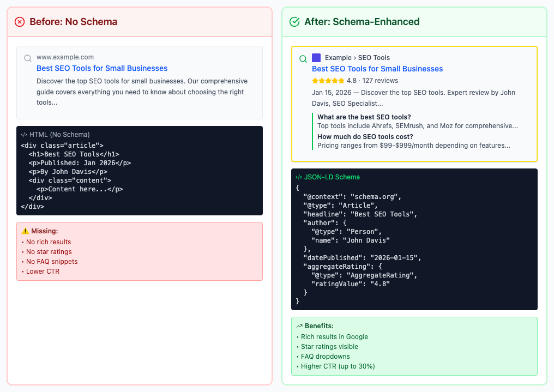This screenshot has height=392, width=554.
Task: Click the www.example.com URL text
Action: pyautogui.click(x=65, y=57)
